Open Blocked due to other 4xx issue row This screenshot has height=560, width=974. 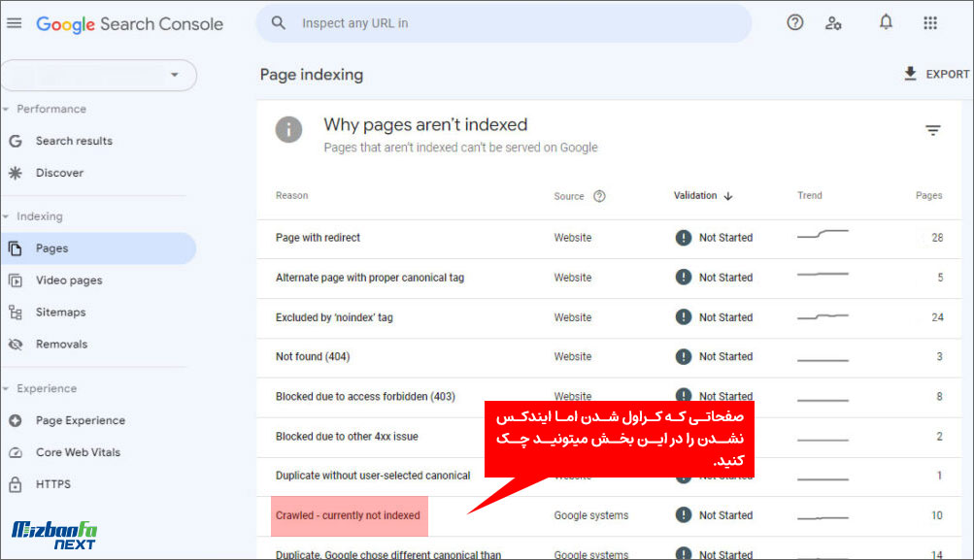pos(609,437)
